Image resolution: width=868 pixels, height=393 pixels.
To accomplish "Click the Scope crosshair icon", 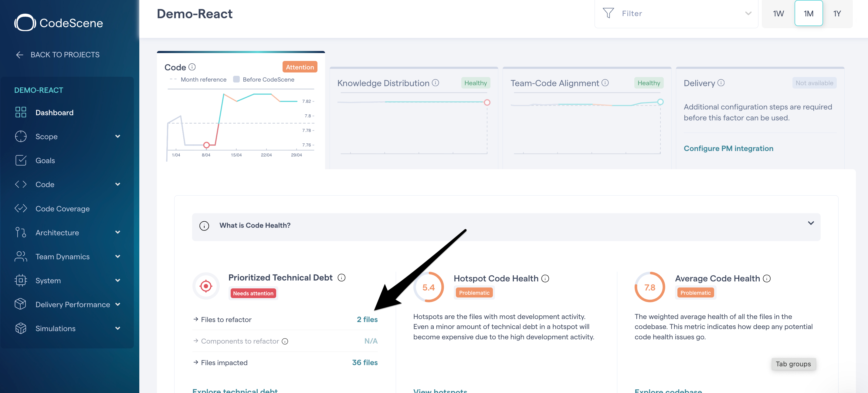I will [x=21, y=136].
